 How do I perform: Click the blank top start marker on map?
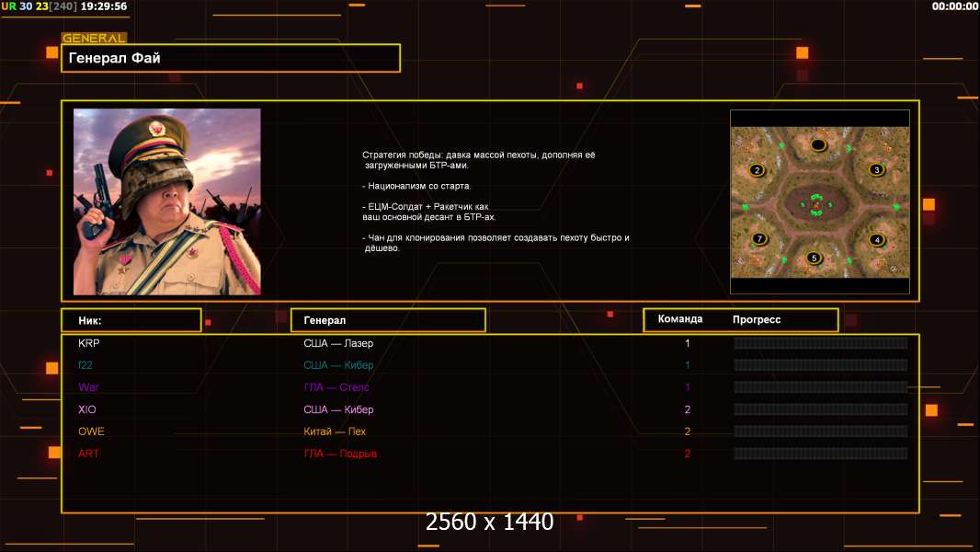(818, 144)
